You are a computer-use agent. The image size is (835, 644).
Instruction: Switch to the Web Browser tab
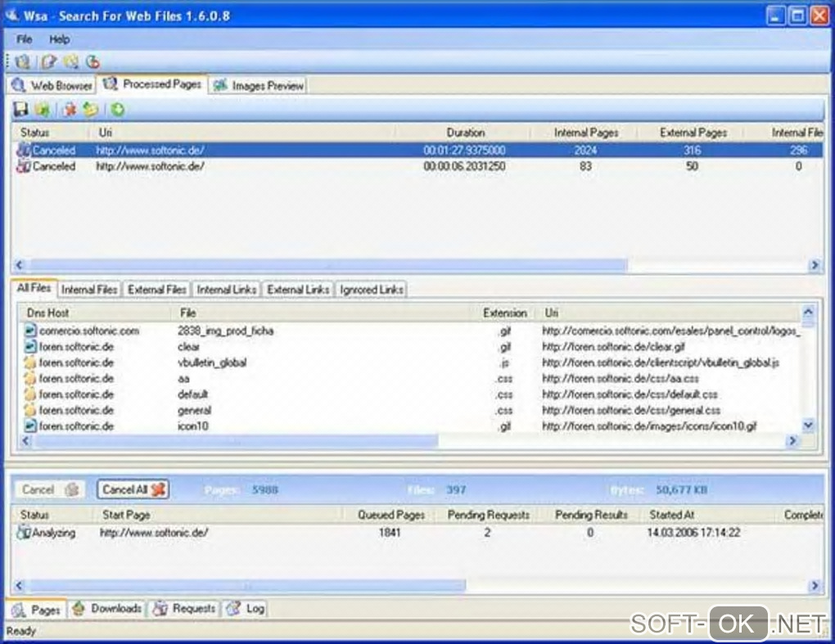52,85
